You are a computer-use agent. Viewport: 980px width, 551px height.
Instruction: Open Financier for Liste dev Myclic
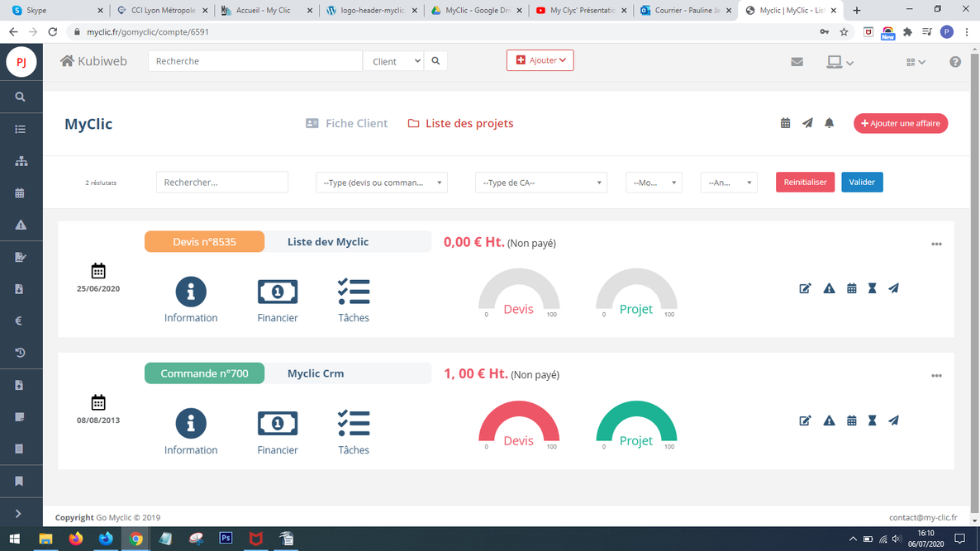click(278, 300)
